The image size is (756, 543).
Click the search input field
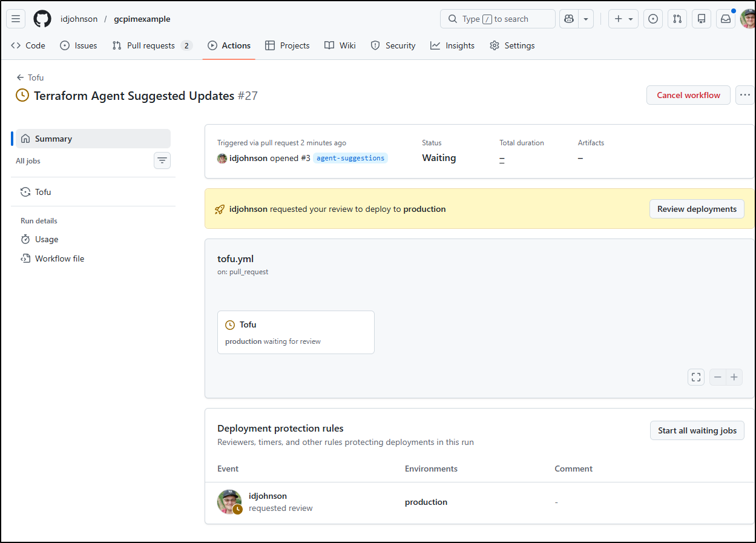[498, 19]
